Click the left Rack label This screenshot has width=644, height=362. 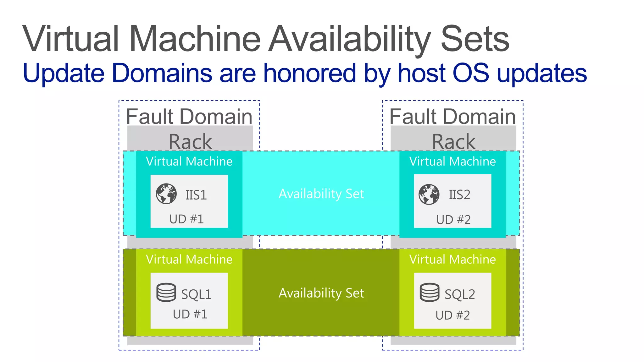tap(190, 142)
